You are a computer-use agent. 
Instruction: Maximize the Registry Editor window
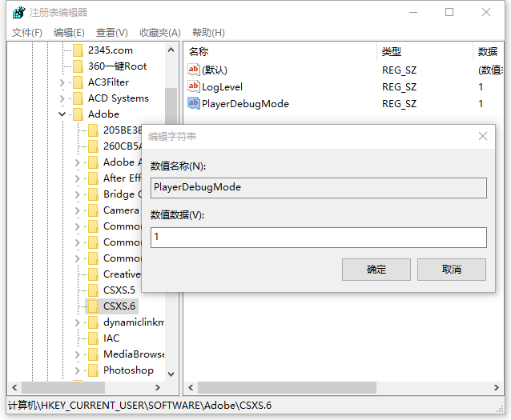pos(449,12)
